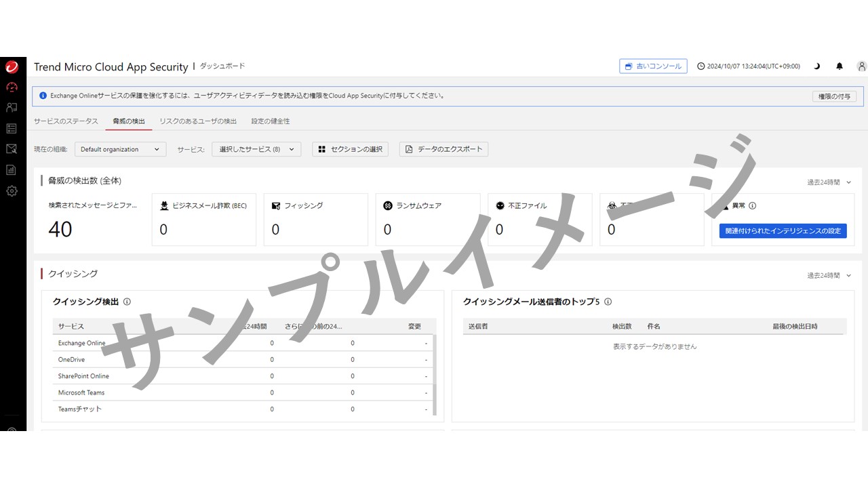Open notifications with the bell icon
The height and width of the screenshot is (488, 868).
[840, 66]
